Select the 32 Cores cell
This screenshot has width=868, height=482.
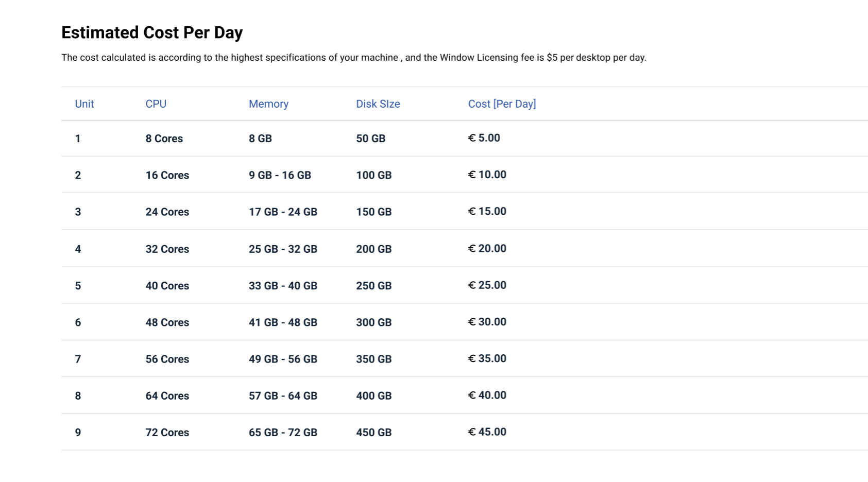click(167, 249)
